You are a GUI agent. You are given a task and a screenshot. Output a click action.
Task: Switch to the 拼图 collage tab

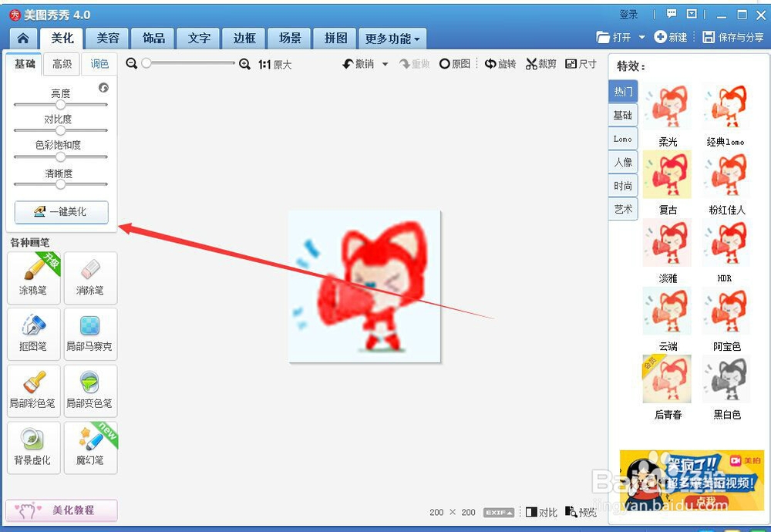tap(335, 39)
